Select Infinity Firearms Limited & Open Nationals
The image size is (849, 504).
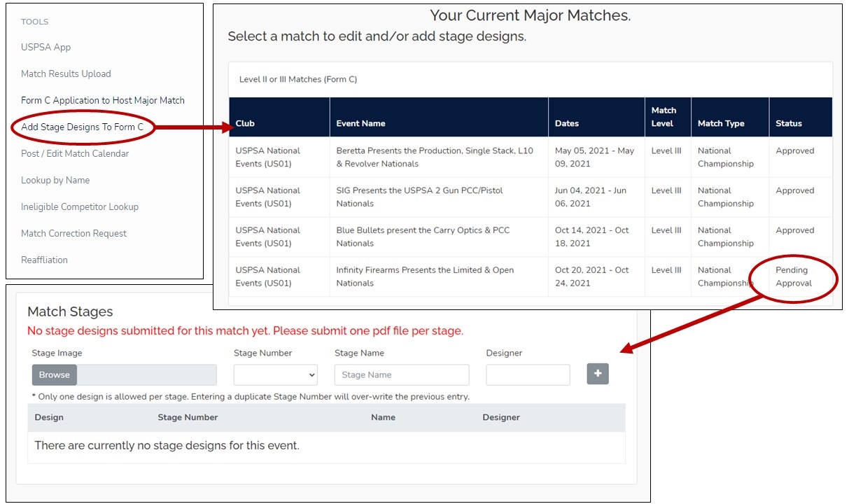424,276
